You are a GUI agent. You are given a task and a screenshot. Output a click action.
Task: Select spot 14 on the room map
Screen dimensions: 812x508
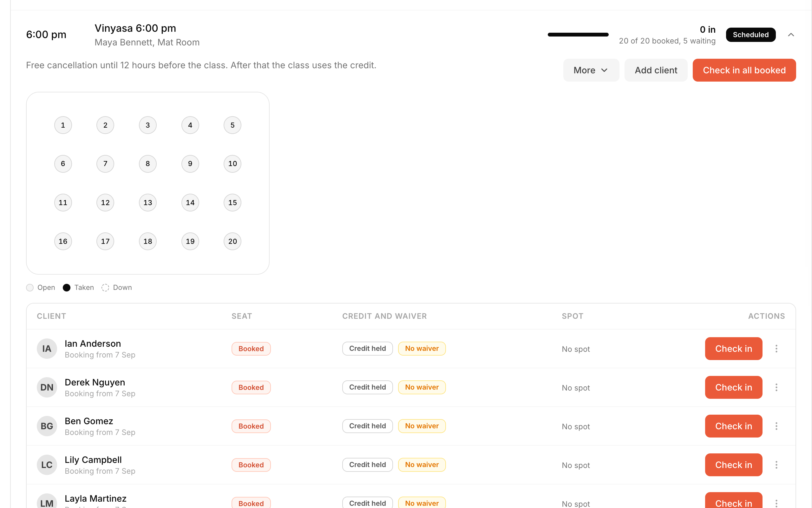[x=190, y=203]
